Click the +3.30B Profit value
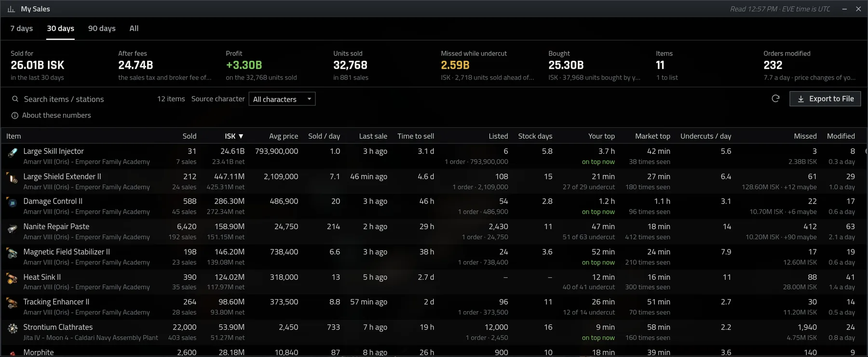This screenshot has width=868, height=357. (244, 65)
